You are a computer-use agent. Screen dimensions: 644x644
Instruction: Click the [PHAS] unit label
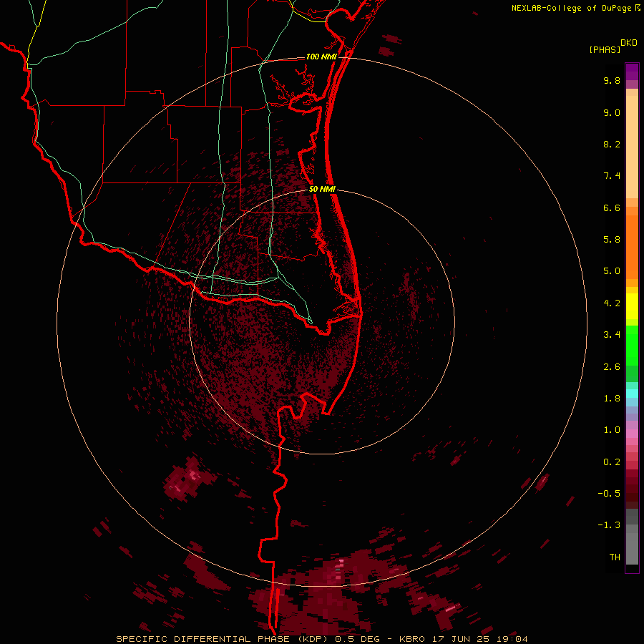[605, 49]
